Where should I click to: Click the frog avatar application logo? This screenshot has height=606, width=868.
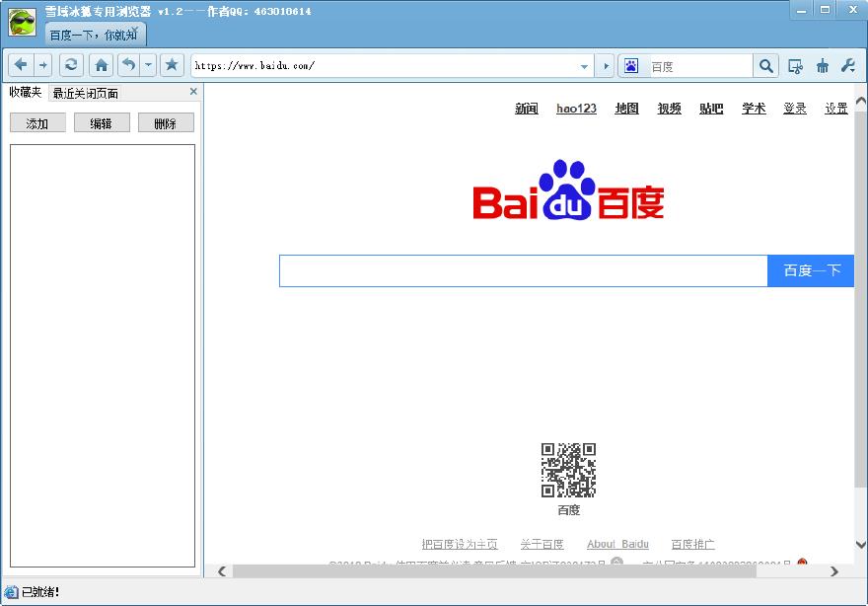[22, 22]
